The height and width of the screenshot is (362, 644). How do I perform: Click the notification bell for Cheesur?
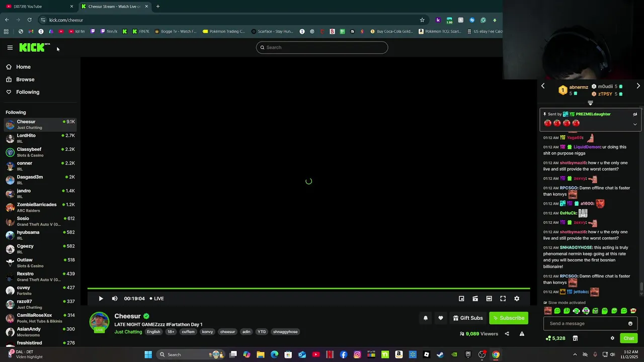point(426,318)
